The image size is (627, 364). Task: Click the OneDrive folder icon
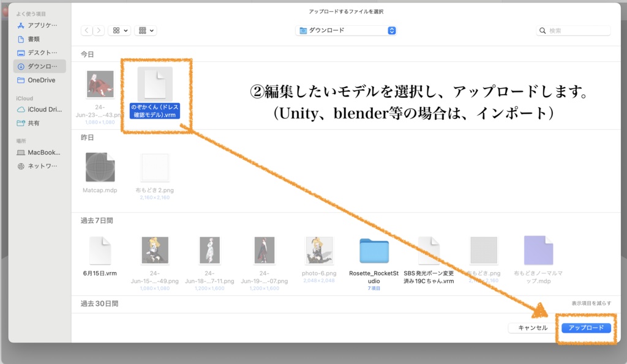point(21,80)
